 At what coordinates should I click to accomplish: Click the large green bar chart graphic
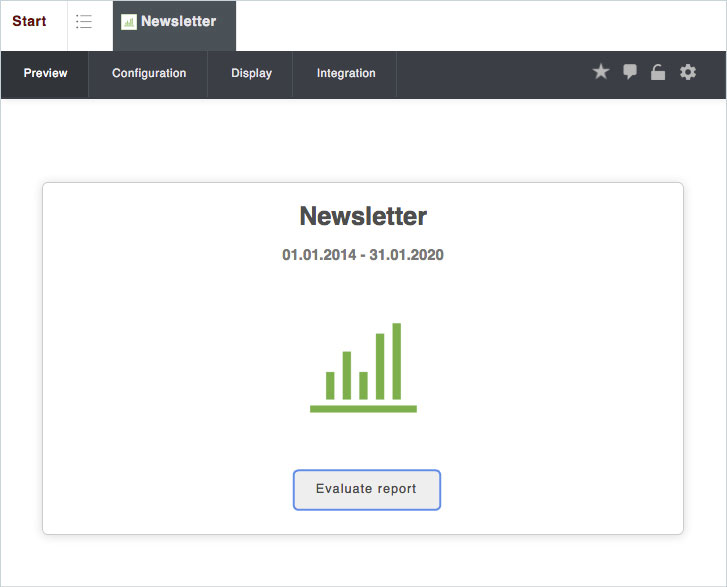tap(363, 367)
